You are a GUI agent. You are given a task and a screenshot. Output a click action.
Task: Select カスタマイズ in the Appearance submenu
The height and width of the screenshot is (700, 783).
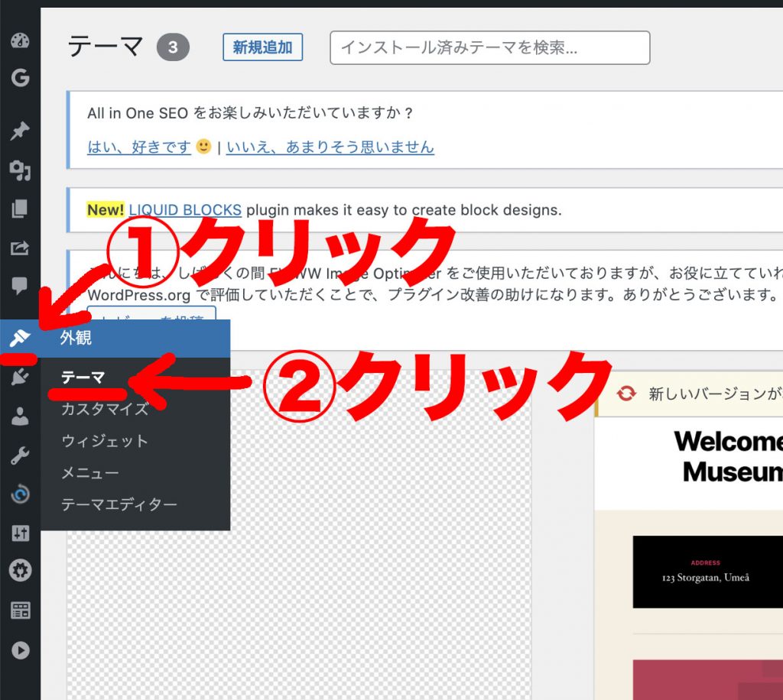coord(105,409)
